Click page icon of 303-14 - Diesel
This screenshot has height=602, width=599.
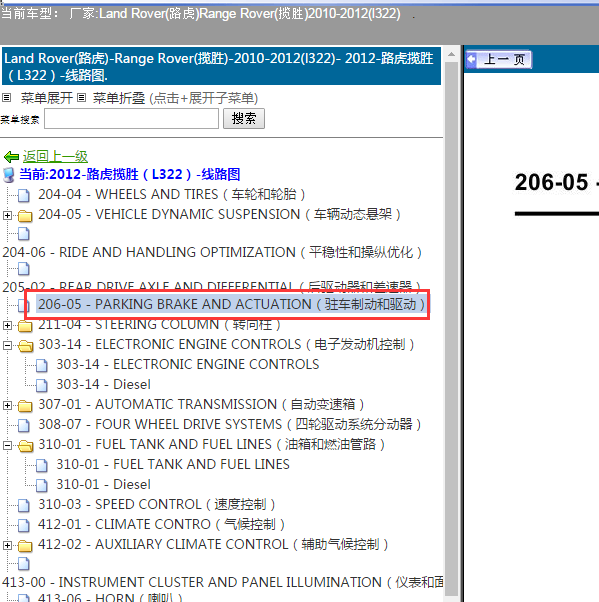42,385
